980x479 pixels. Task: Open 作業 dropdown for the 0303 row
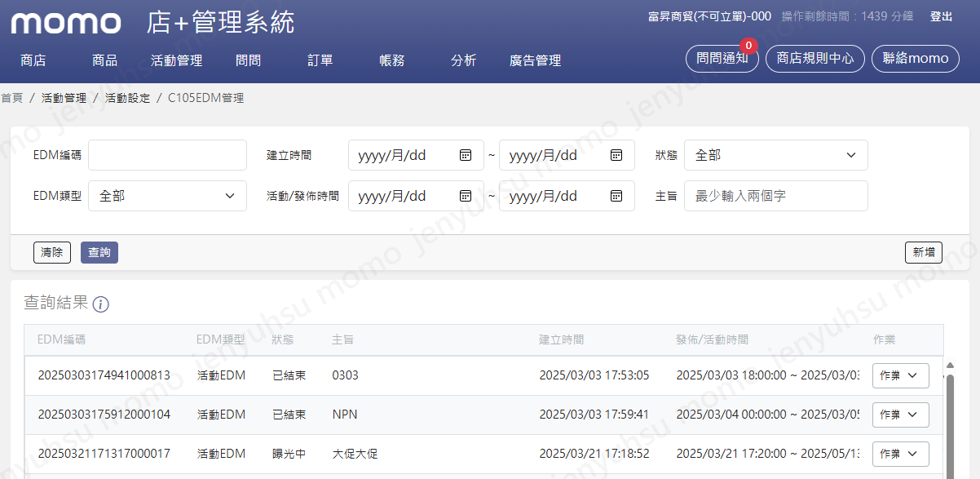pyautogui.click(x=900, y=375)
